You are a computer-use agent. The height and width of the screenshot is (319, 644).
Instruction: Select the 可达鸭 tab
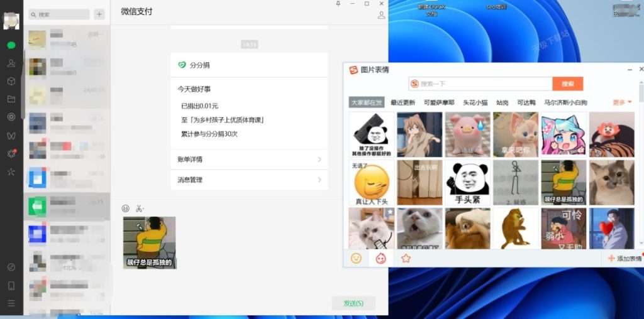[526, 102]
